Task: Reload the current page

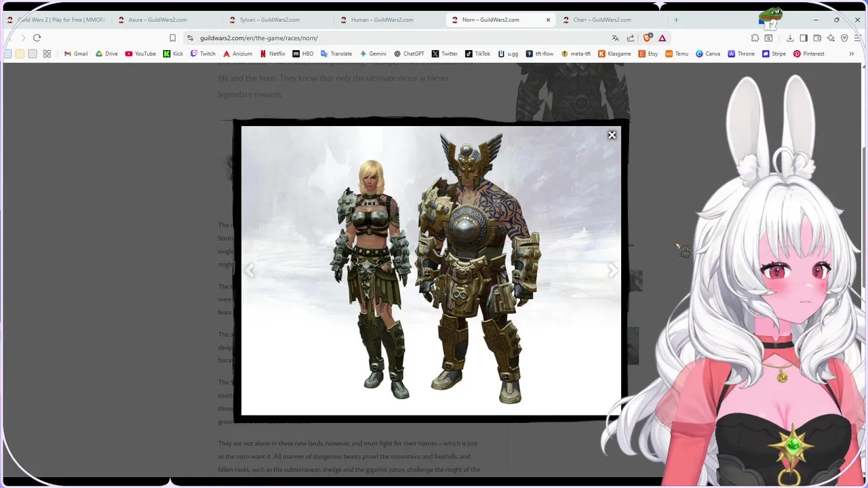Action: pos(37,38)
